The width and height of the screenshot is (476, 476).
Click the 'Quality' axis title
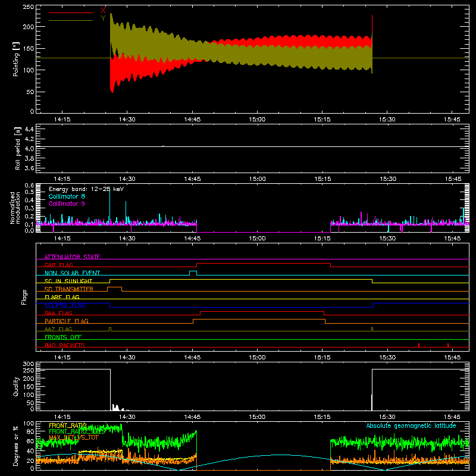(x=16, y=386)
